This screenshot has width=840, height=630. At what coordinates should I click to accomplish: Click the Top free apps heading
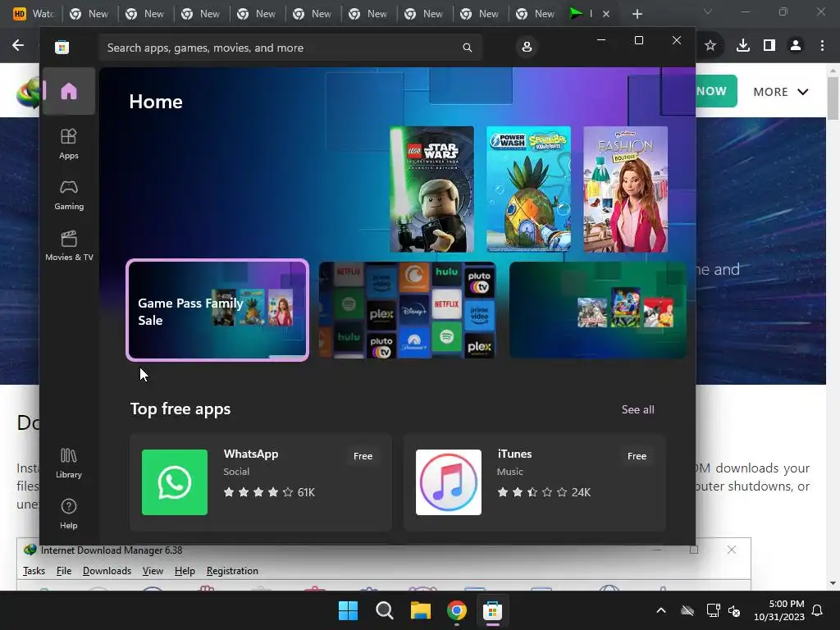180,409
